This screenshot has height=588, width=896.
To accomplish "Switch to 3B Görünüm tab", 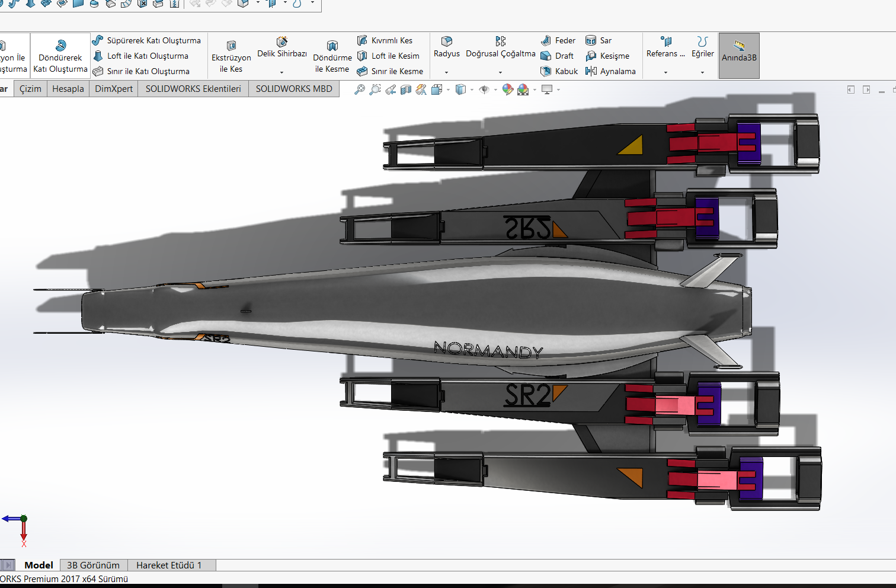I will 94,565.
